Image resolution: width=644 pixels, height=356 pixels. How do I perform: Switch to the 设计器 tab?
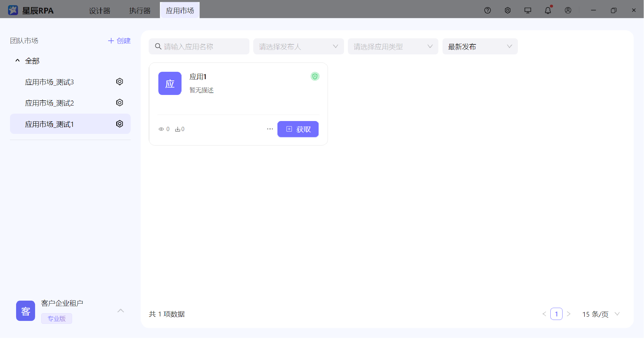pos(100,10)
